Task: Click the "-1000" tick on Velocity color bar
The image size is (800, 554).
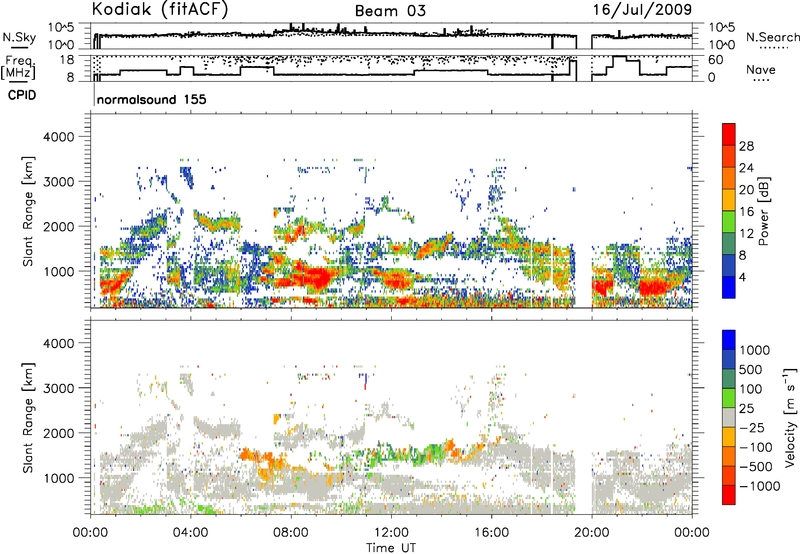Action: coord(760,486)
